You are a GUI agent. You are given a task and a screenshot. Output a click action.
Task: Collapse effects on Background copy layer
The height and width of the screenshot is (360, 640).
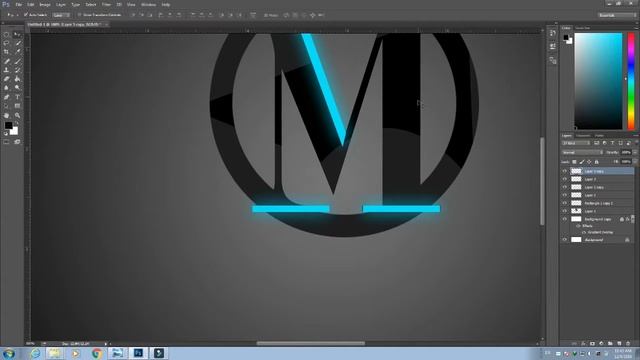coord(633,219)
